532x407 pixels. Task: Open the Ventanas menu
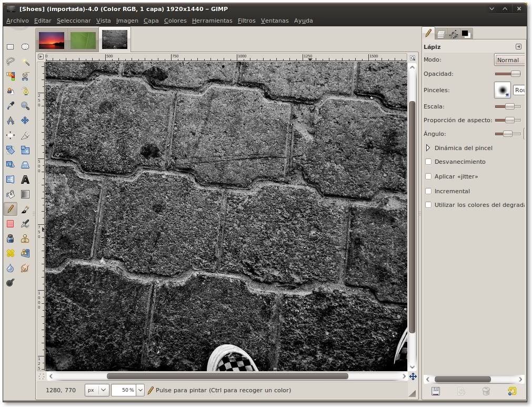(275, 21)
